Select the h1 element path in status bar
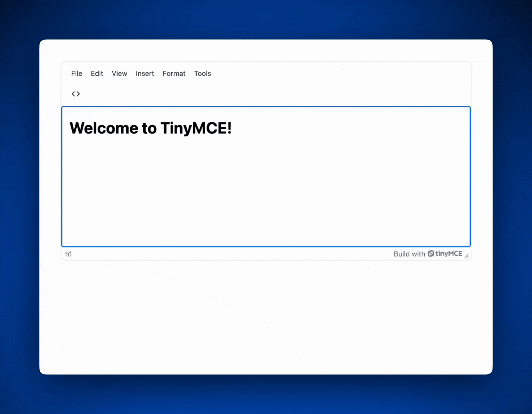532x414 pixels. click(x=69, y=254)
